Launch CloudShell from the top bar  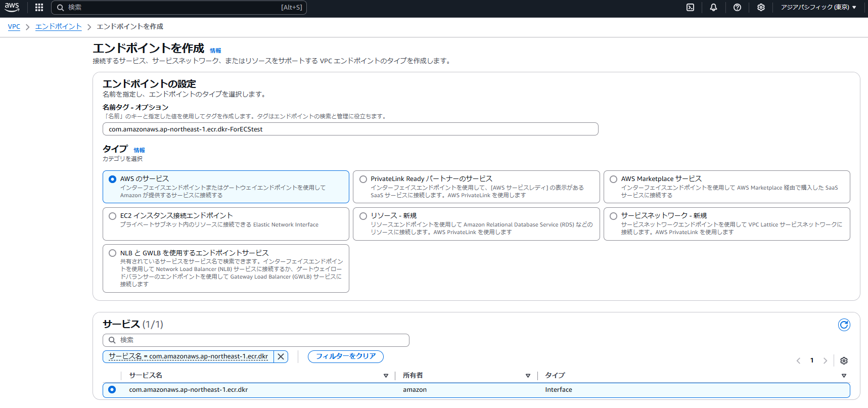coord(690,7)
